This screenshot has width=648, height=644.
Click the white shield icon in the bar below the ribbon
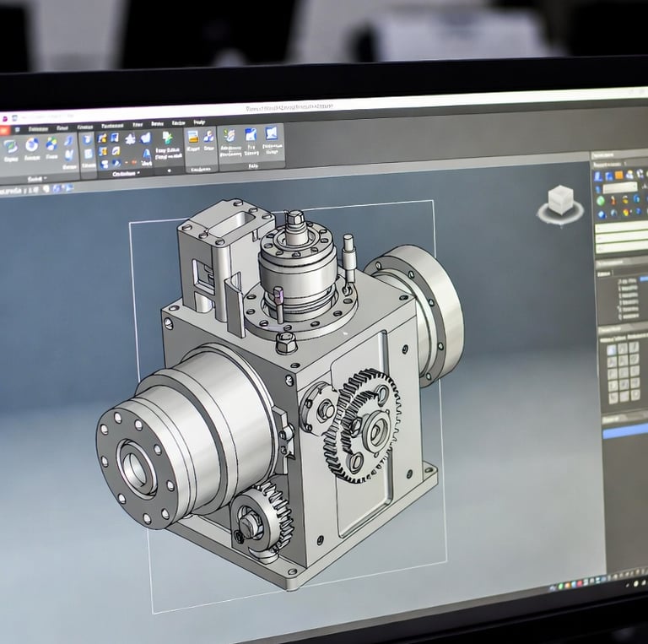pos(46,189)
